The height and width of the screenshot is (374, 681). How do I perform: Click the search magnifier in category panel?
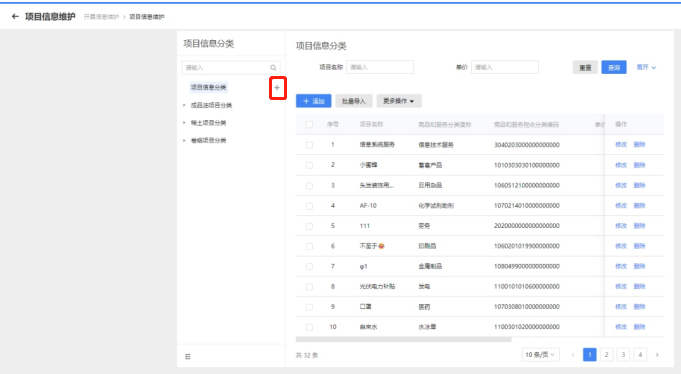[273, 68]
